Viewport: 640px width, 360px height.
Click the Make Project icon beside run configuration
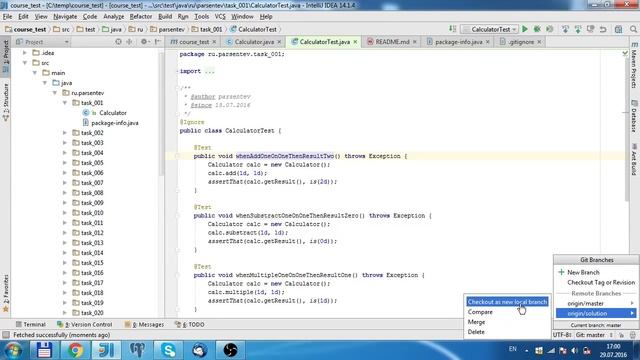[x=452, y=29]
